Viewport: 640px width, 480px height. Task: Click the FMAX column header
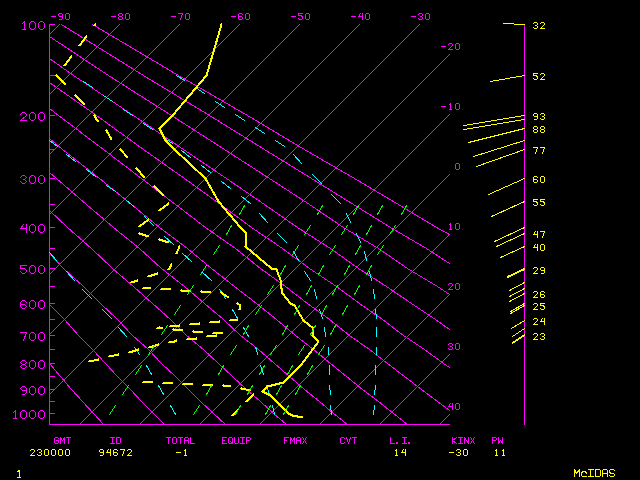(294, 440)
